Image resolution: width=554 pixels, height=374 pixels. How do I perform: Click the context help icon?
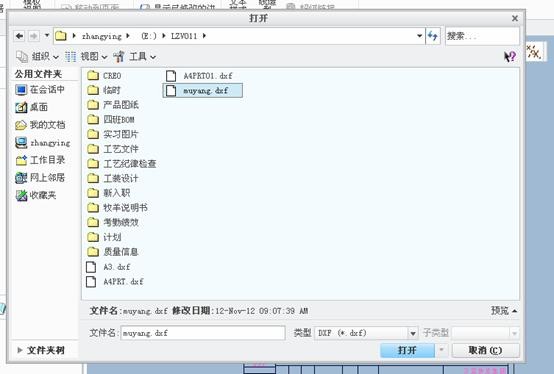[510, 57]
